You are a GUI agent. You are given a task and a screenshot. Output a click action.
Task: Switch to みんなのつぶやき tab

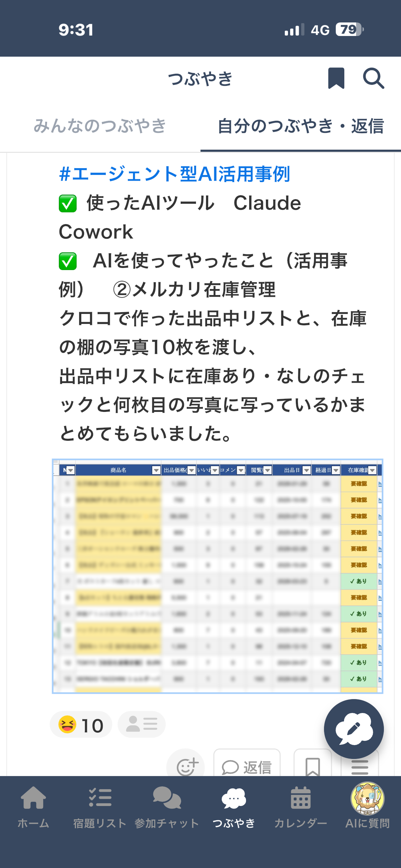(100, 126)
